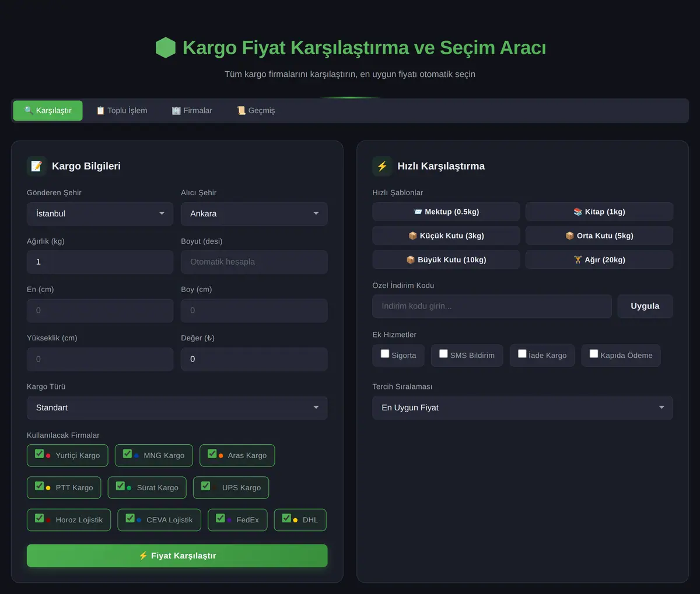
Task: Click the notepad icon beside Kargo Bilgileri
Action: 37,166
